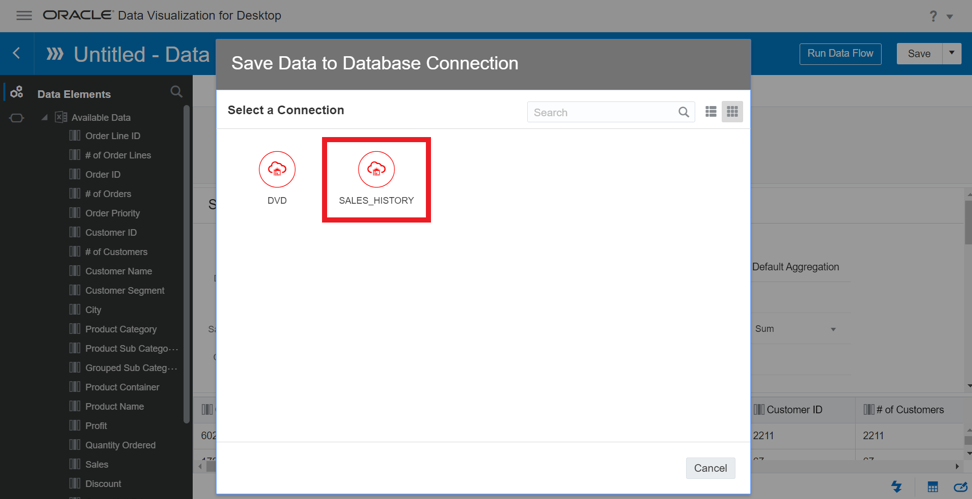This screenshot has height=499, width=972.
Task: Select # of Customers in Data Elements list
Action: coord(116,252)
